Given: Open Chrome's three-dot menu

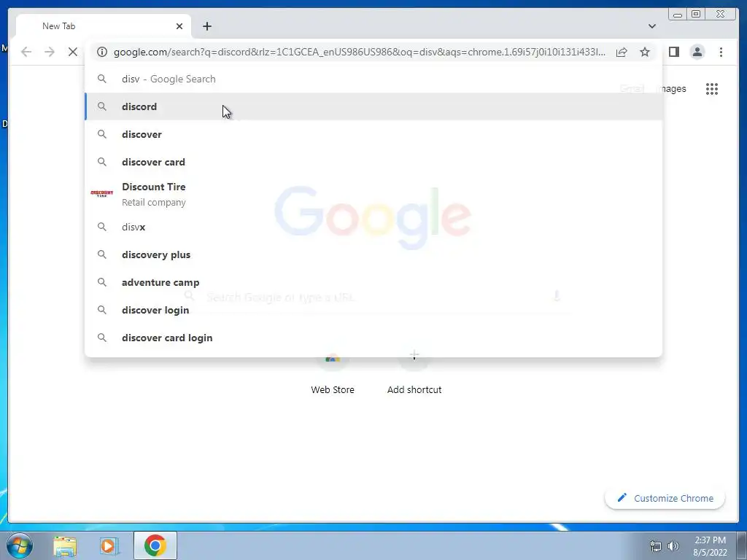Looking at the screenshot, I should [721, 52].
